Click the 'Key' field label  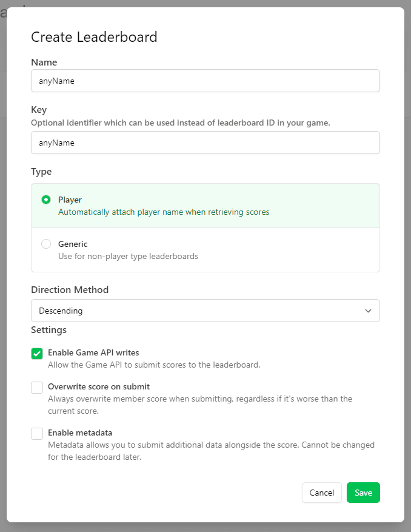(39, 110)
